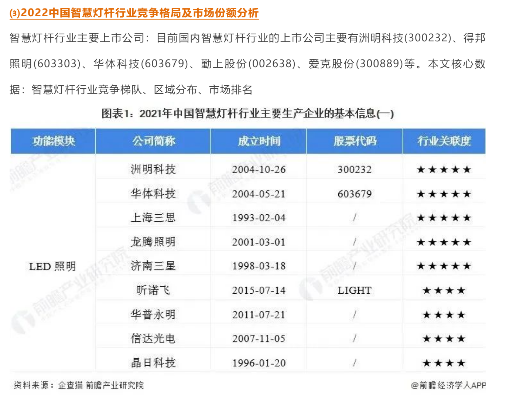The image size is (506, 420).
Task: Click the LED 照明 module cell
Action: 52,266
